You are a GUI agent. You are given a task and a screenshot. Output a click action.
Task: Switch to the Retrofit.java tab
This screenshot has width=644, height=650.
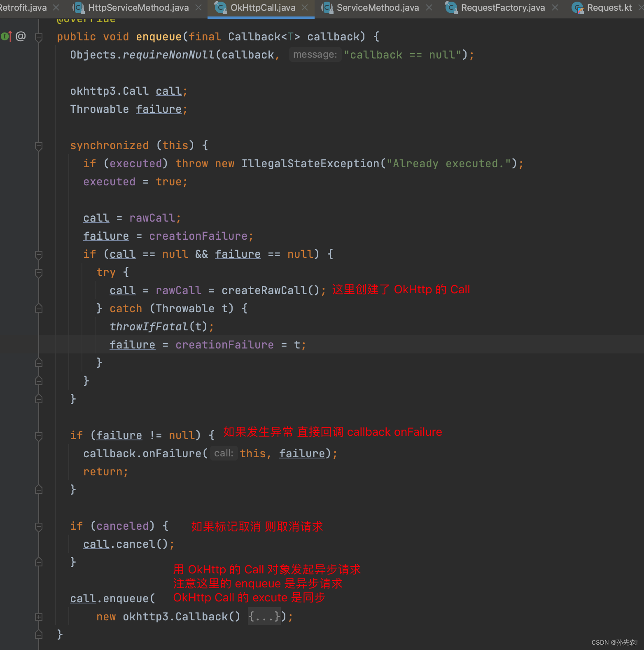(x=23, y=8)
